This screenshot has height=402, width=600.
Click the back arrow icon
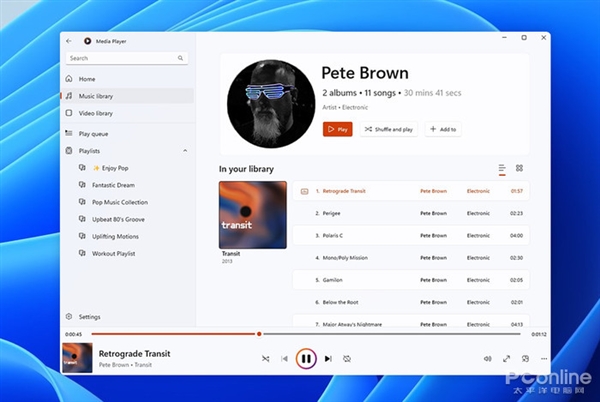[x=69, y=41]
